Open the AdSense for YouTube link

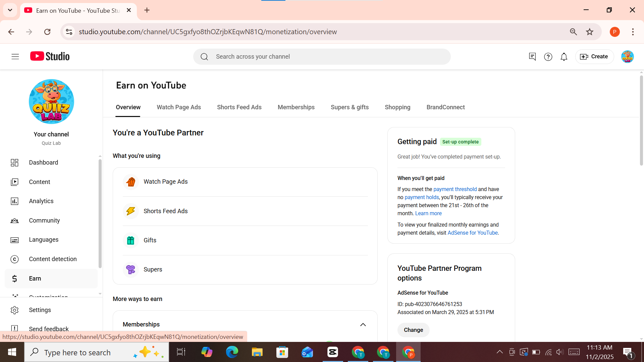click(472, 233)
